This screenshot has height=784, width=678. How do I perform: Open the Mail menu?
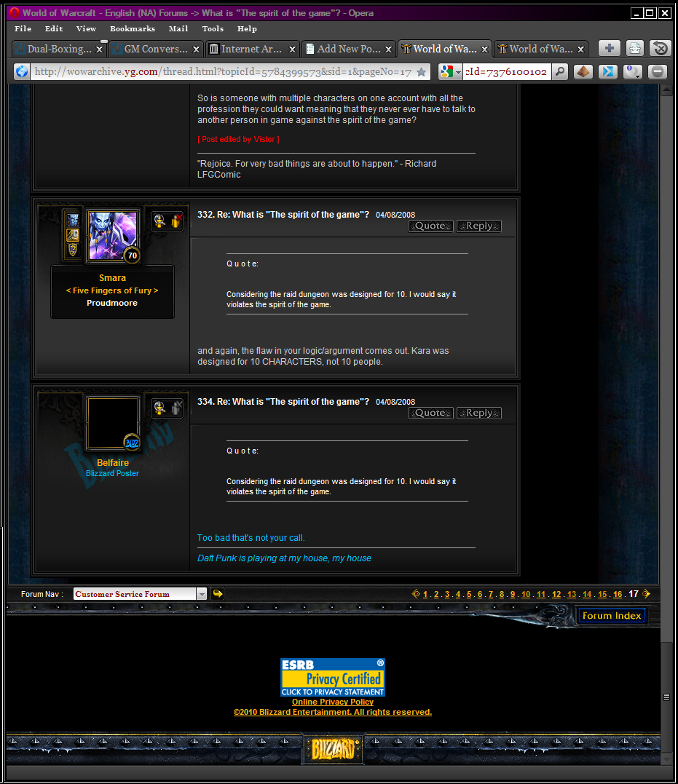coord(178,29)
